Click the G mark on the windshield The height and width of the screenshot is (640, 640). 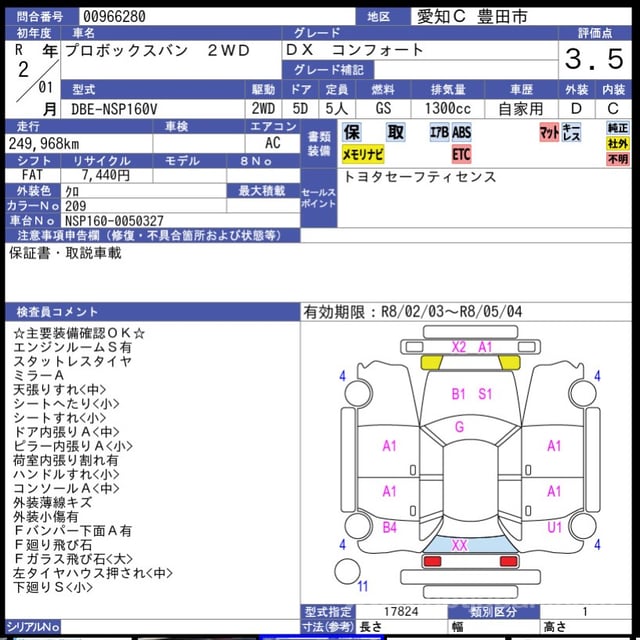pos(459,427)
